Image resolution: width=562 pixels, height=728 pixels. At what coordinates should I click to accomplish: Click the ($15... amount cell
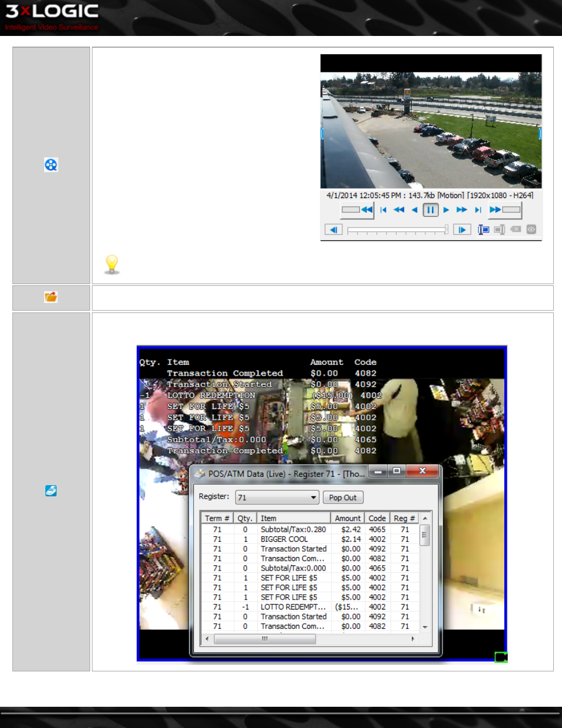(347, 607)
